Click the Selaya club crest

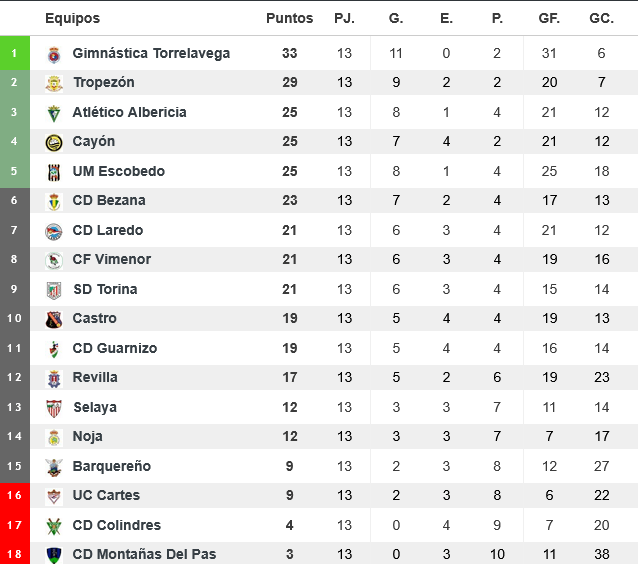tap(54, 408)
